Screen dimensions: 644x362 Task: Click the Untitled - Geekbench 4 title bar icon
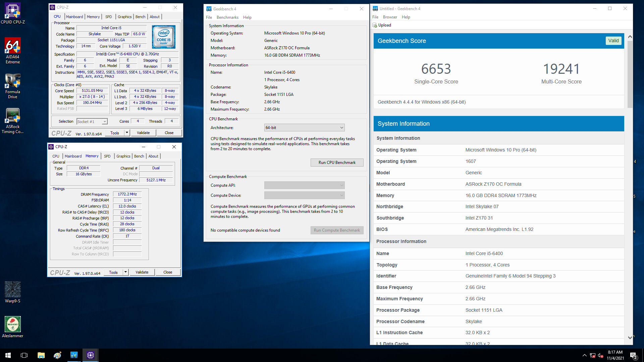point(375,9)
